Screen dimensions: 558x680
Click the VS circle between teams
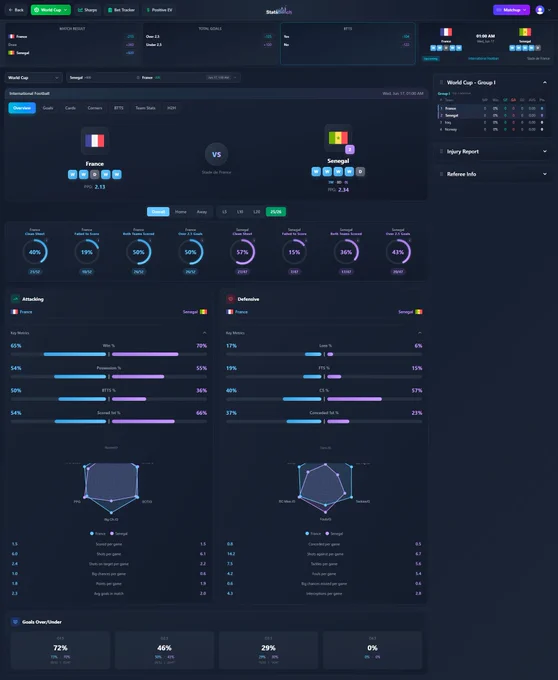coord(216,154)
